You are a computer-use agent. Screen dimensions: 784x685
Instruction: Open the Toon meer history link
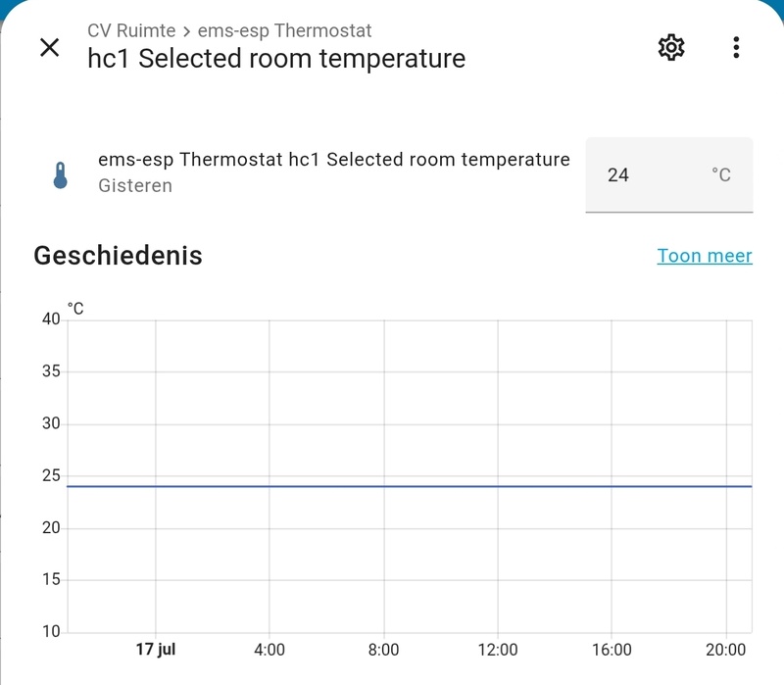704,256
